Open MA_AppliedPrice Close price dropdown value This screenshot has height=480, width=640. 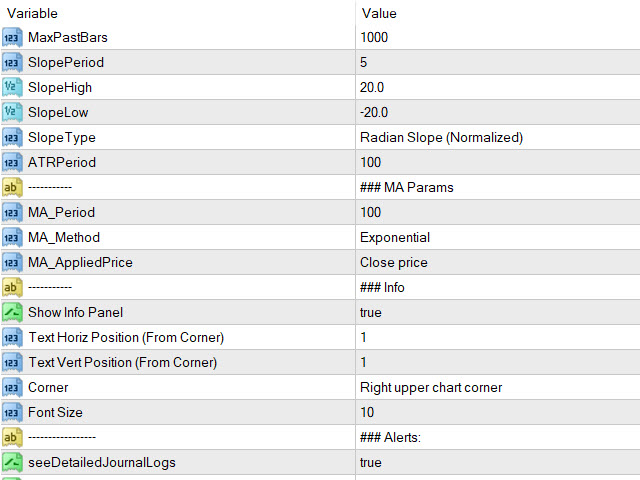click(394, 263)
